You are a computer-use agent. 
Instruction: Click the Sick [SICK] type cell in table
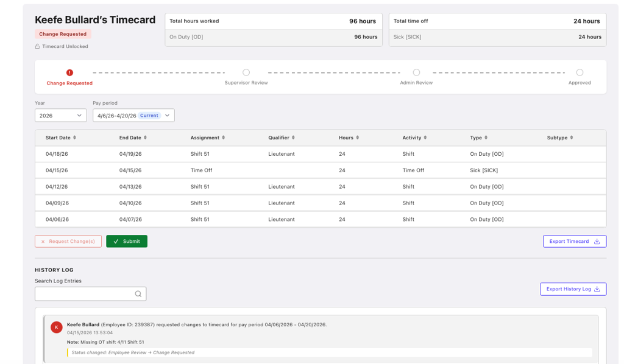[x=484, y=170]
